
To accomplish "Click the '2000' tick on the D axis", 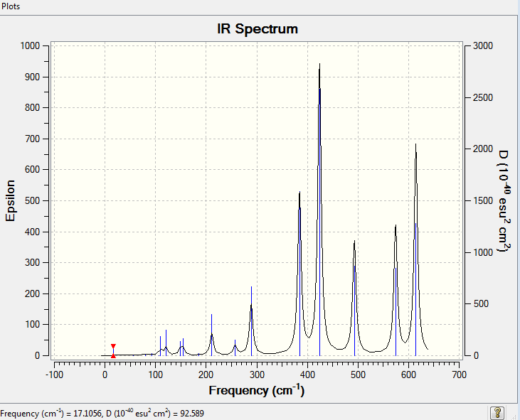I will coord(483,149).
